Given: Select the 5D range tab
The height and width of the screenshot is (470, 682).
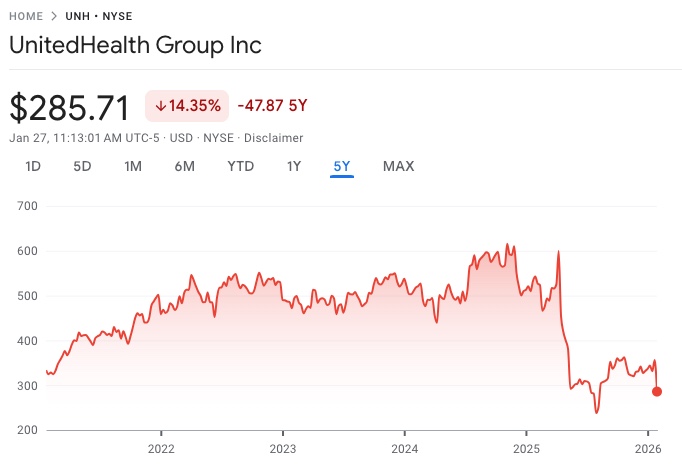Looking at the screenshot, I should click(x=82, y=166).
